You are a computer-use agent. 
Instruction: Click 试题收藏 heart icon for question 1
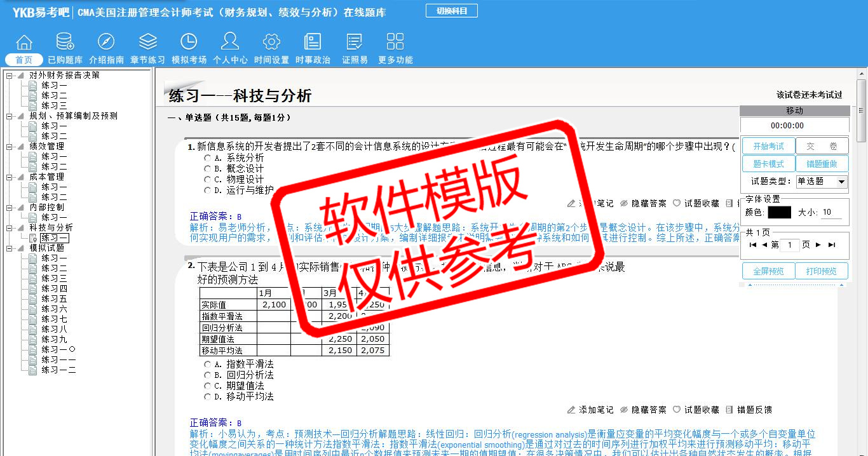coord(677,203)
